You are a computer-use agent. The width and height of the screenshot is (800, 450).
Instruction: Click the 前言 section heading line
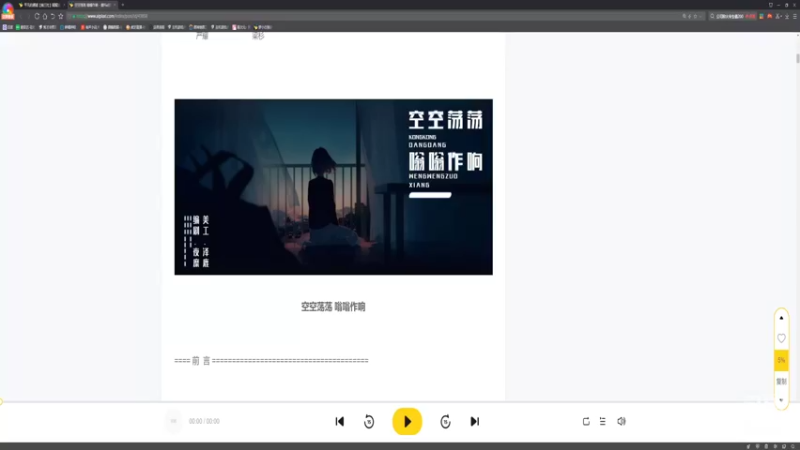point(271,361)
